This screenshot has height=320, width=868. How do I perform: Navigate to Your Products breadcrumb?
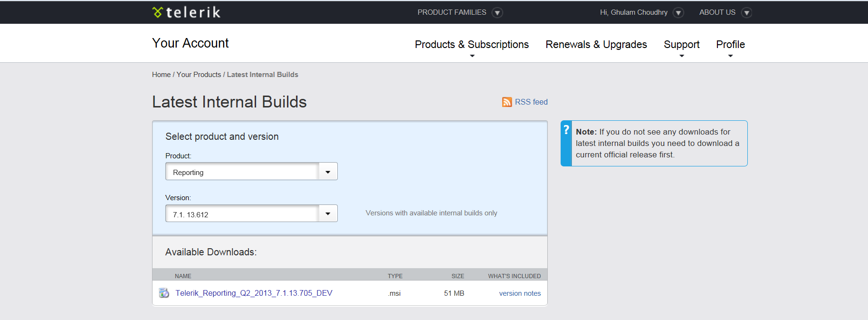tap(199, 75)
